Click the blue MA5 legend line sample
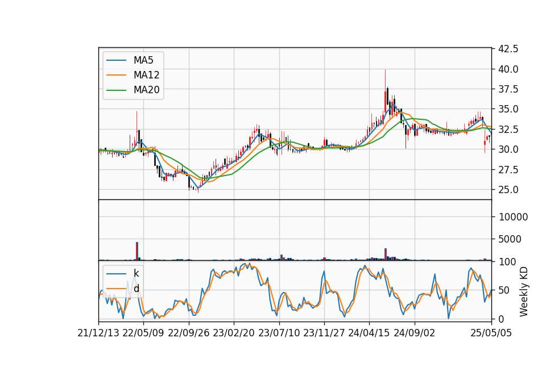The width and height of the screenshot is (546, 392). point(116,60)
